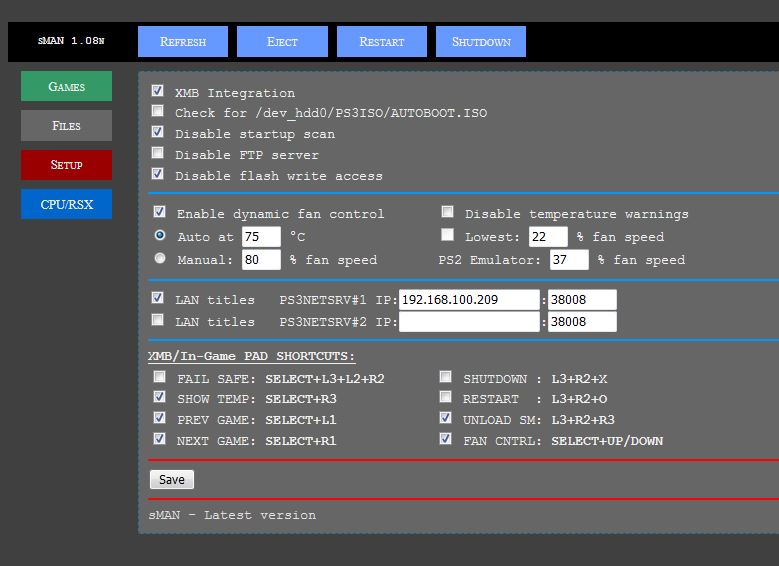This screenshot has width=779, height=566.
Task: Toggle Disable FTP server checkbox
Action: click(x=158, y=153)
